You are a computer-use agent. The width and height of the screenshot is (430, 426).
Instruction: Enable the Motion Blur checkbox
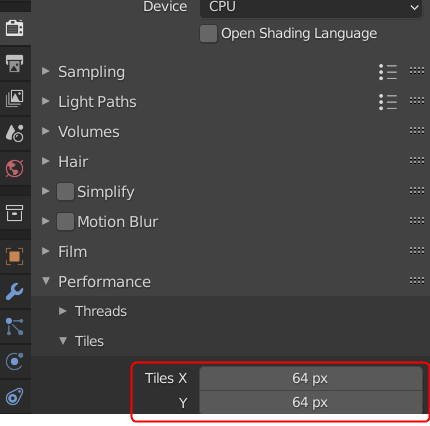click(65, 222)
